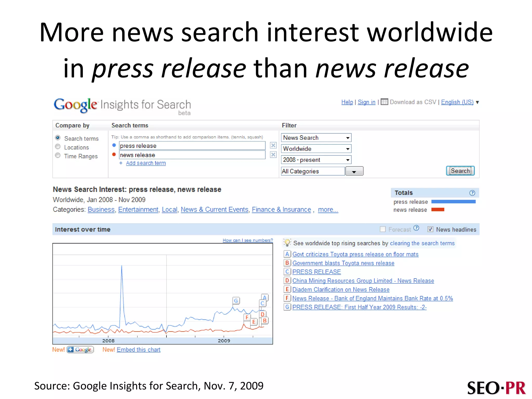
Task: Click the blue dot beside press release
Action: 114,145
